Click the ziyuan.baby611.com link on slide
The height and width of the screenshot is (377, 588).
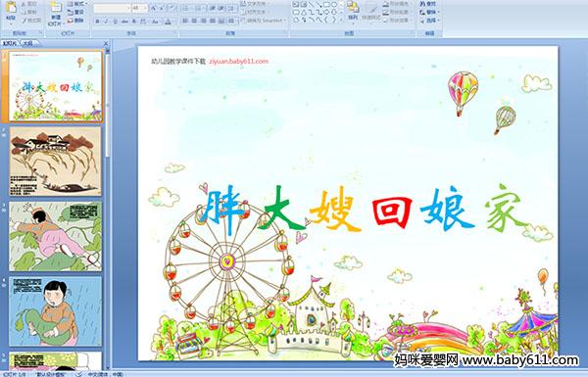pos(238,61)
